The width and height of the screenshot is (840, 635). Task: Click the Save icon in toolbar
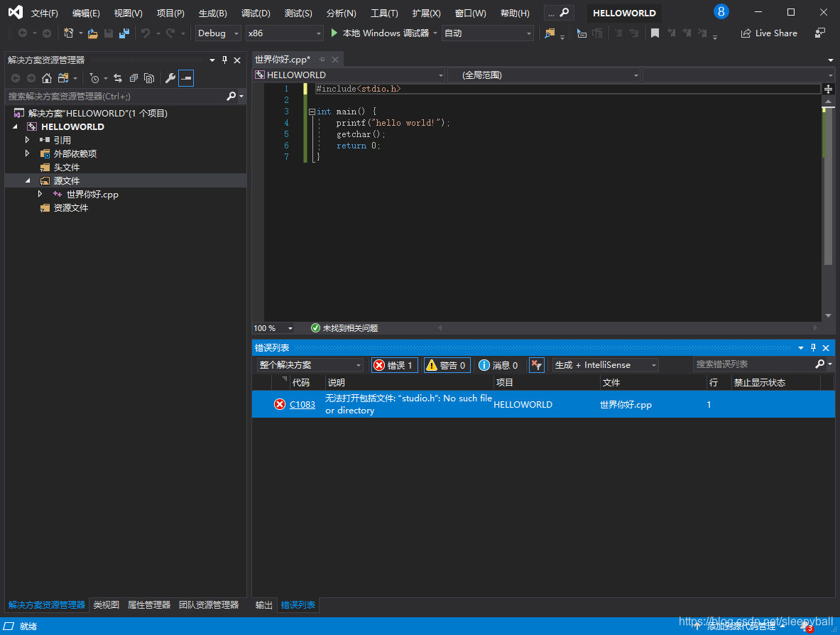click(108, 33)
